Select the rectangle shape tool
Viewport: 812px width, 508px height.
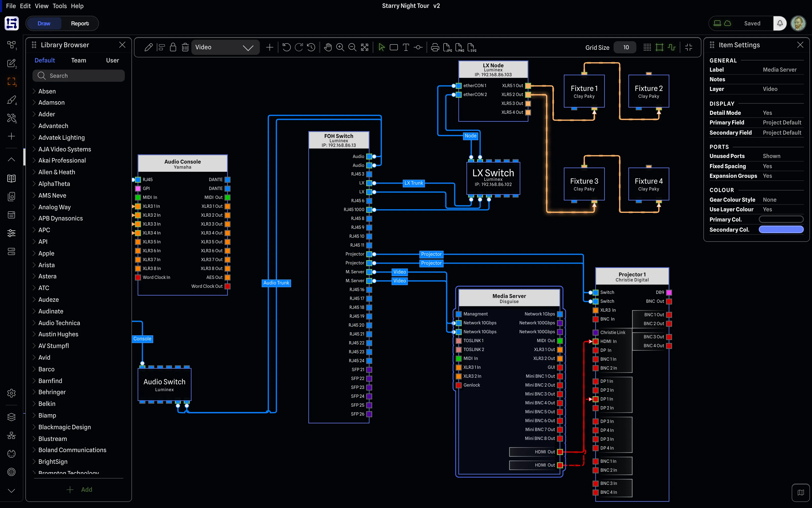pos(394,47)
